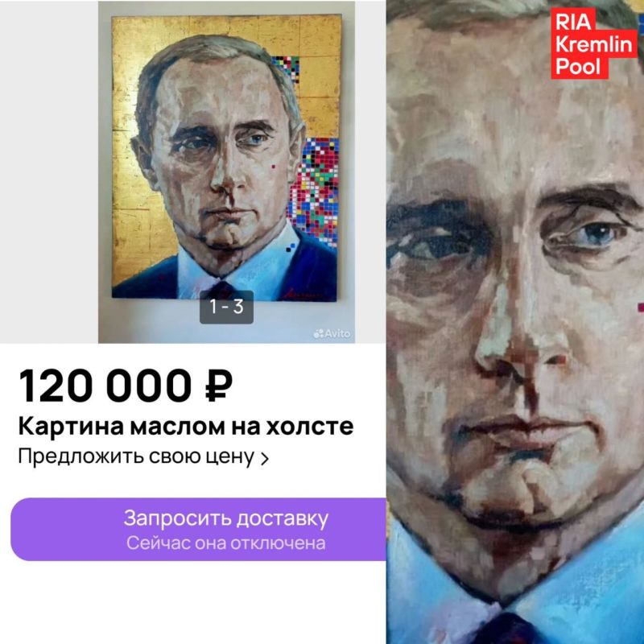
Task: Tap the purple Запросить доставку button
Action: point(198,529)
